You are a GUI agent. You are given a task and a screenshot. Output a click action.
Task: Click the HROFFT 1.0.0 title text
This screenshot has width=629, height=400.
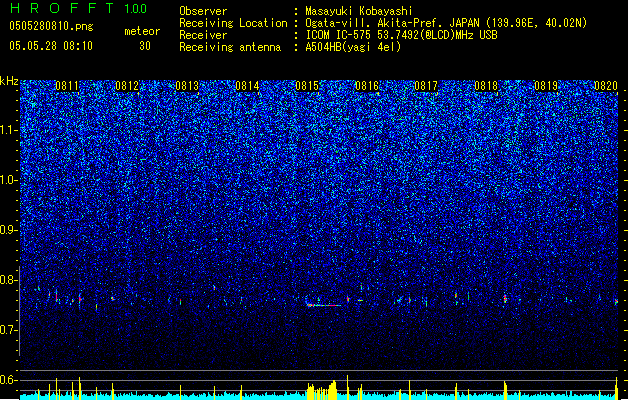point(79,8)
